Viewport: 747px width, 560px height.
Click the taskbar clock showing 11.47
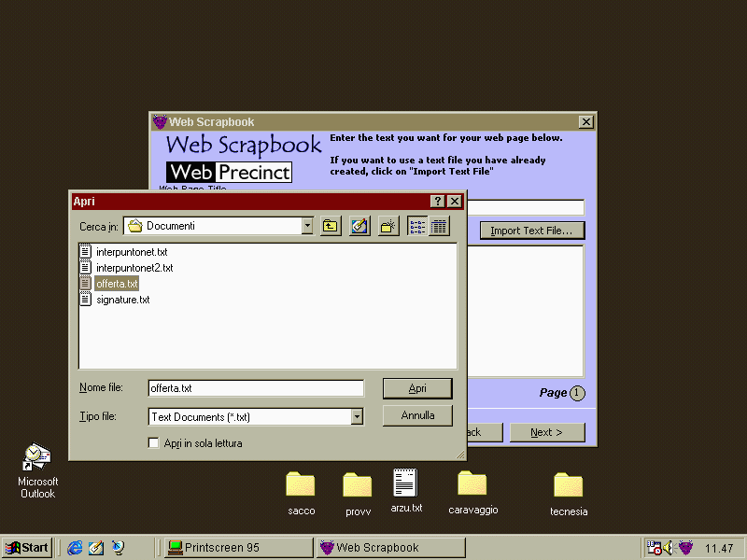click(x=719, y=549)
